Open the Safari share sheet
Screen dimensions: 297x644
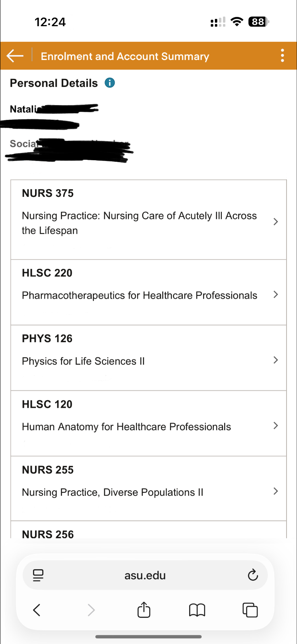[x=144, y=610]
